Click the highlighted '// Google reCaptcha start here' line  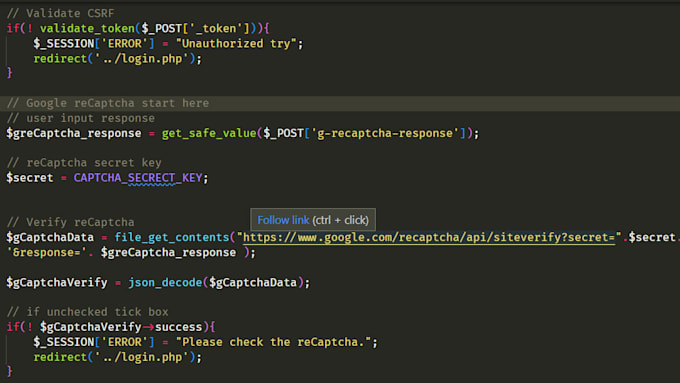click(x=340, y=103)
